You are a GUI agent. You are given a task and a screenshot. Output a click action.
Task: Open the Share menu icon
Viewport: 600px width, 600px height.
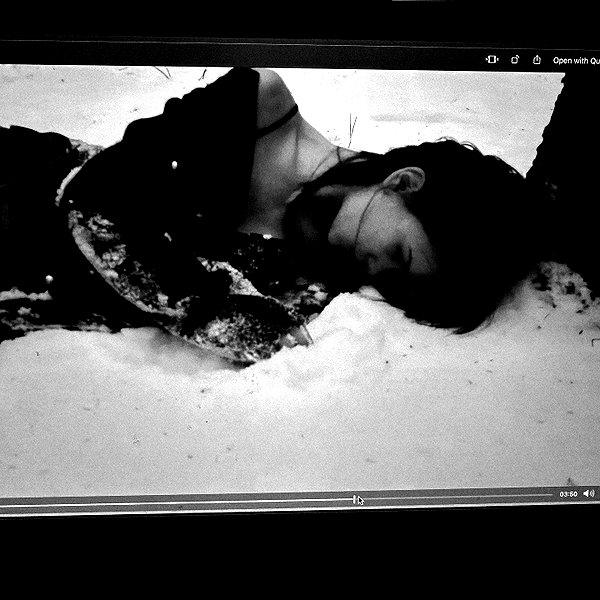click(537, 60)
